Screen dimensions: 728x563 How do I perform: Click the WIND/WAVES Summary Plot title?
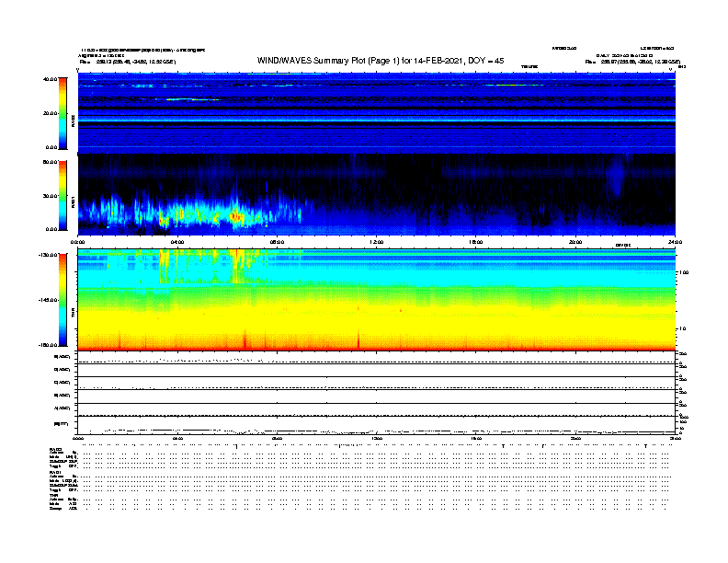[x=381, y=61]
